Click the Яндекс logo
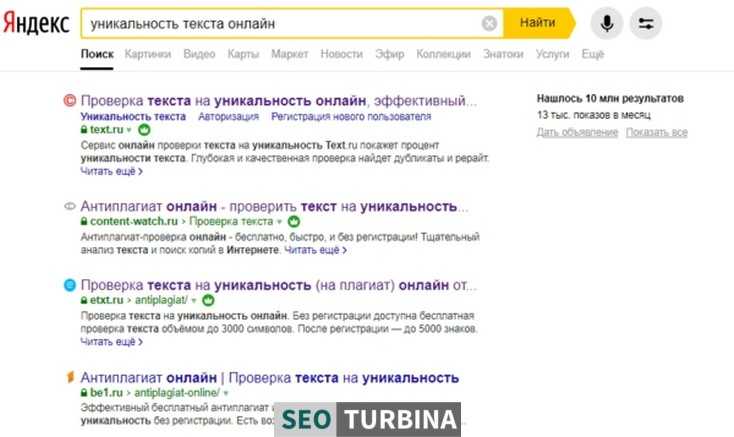 coord(36,23)
